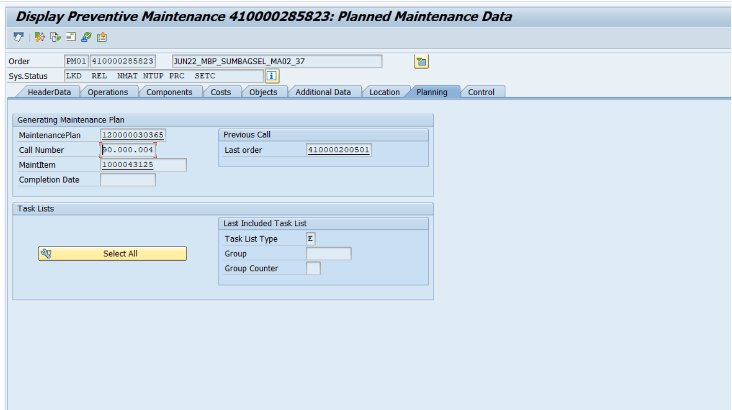Click the last icon in the top toolbar
This screenshot has height=410, width=732.
(102, 37)
